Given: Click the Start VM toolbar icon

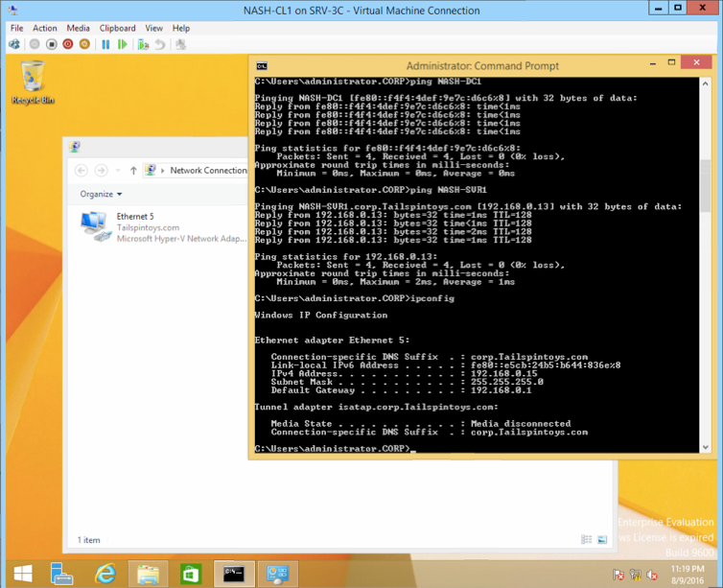Looking at the screenshot, I should [x=35, y=45].
